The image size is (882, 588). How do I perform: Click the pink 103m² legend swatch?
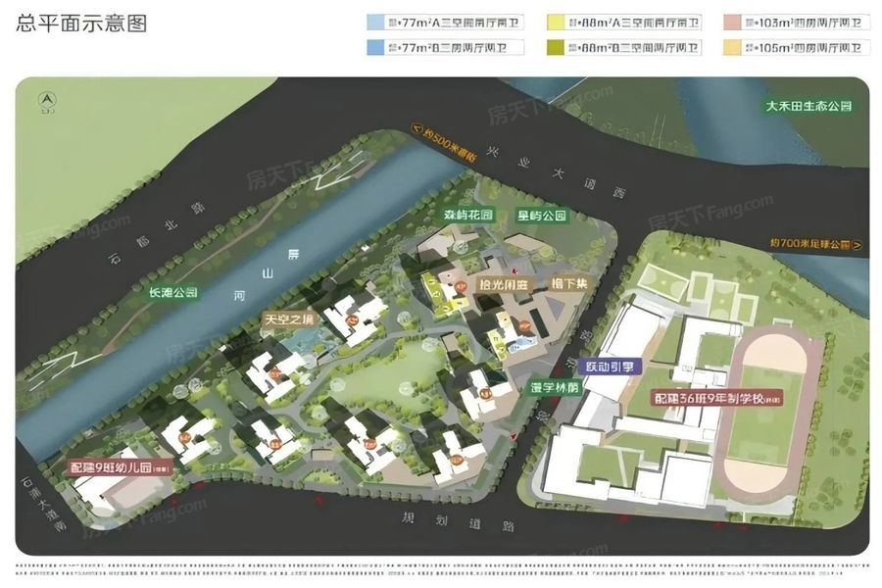732,23
